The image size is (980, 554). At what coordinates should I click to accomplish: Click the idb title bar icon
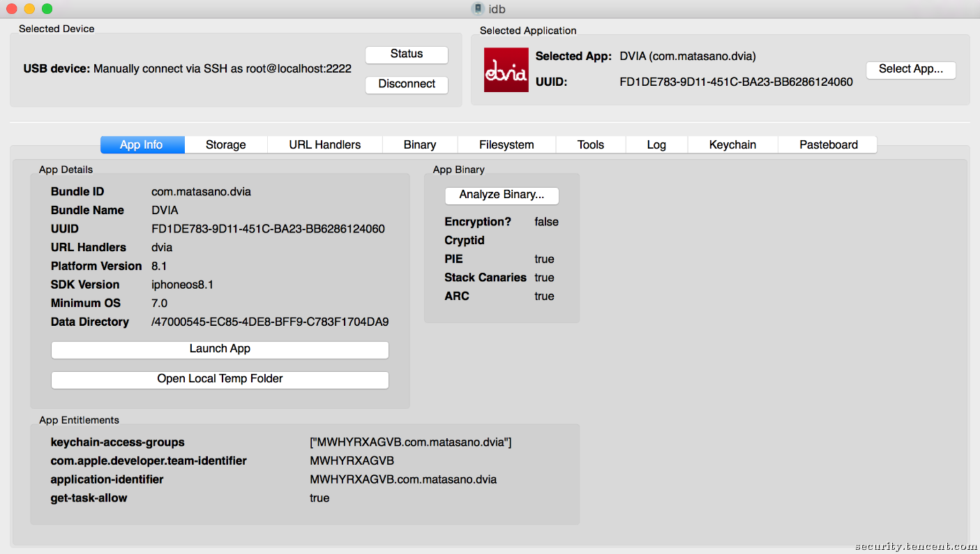[x=478, y=9]
